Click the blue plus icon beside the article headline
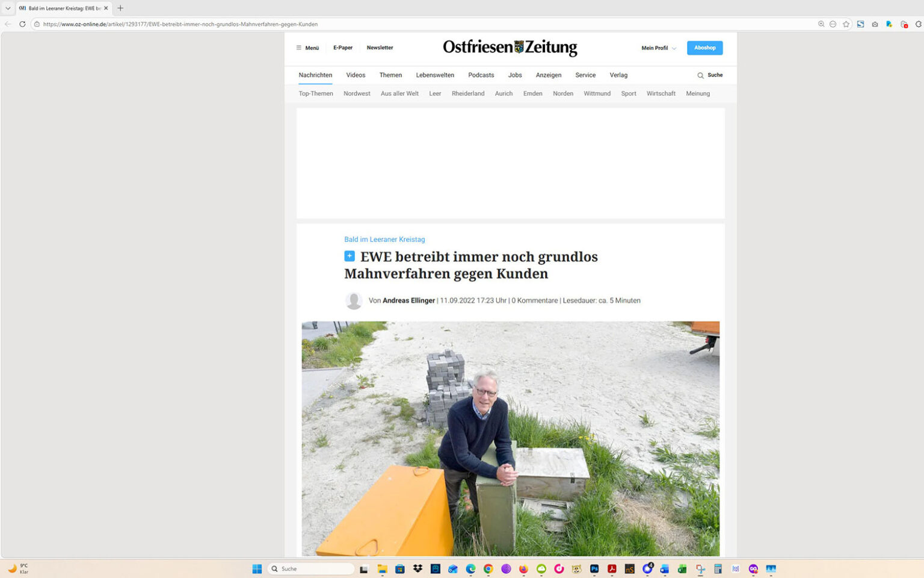The width and height of the screenshot is (924, 578). (350, 256)
